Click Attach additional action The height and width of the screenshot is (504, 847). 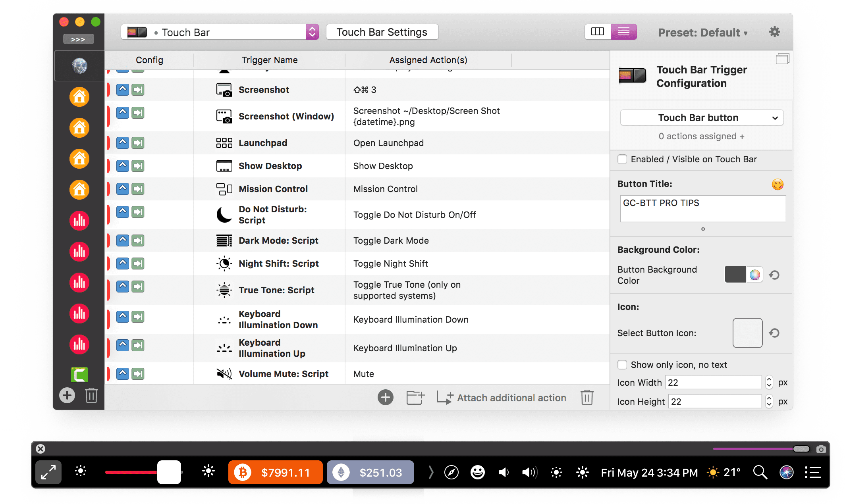pyautogui.click(x=501, y=398)
